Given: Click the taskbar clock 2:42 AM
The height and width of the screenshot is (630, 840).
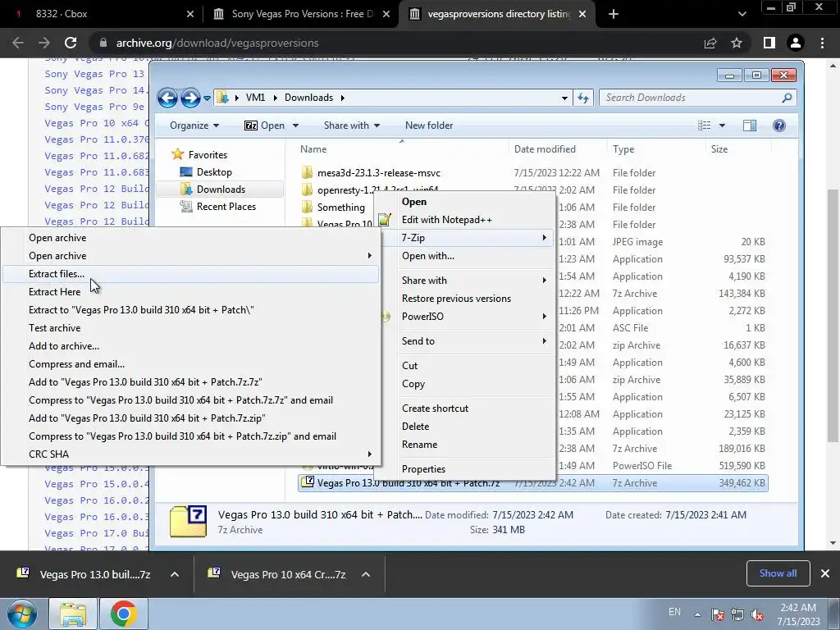Looking at the screenshot, I should [x=798, y=614].
